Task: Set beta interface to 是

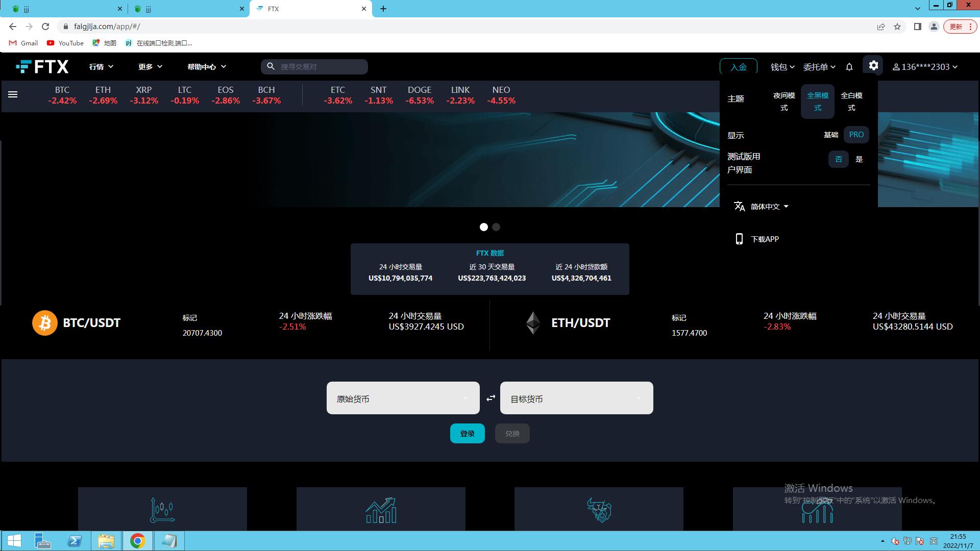Action: 860,159
